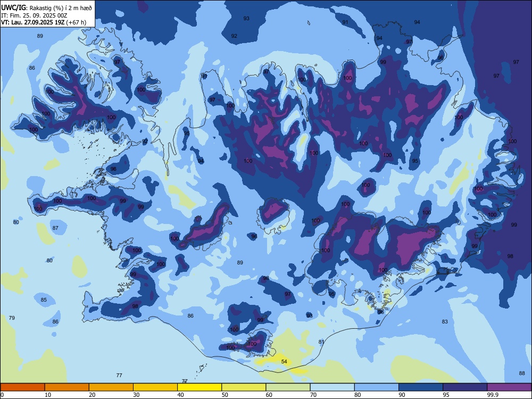Click the '79' humidity value over the ocean
Viewport: 532px width, 399px height.
12,318
